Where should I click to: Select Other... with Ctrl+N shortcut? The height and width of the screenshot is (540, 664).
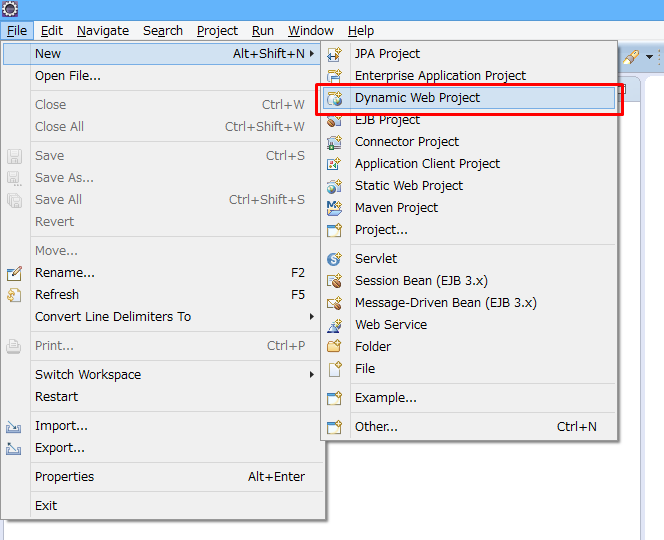click(x=469, y=427)
